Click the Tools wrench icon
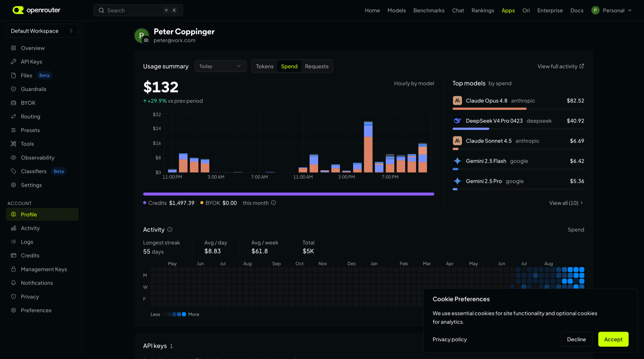The image size is (644, 359). pyautogui.click(x=14, y=144)
